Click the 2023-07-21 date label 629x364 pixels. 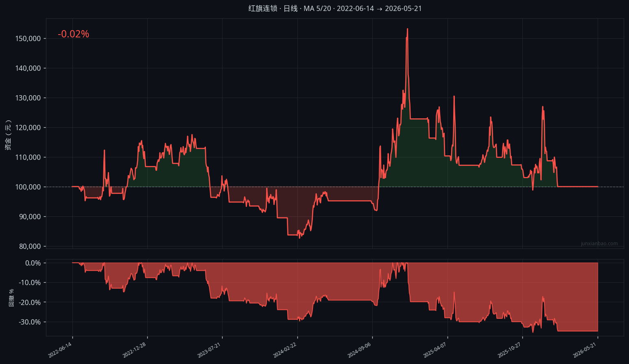[210, 350]
